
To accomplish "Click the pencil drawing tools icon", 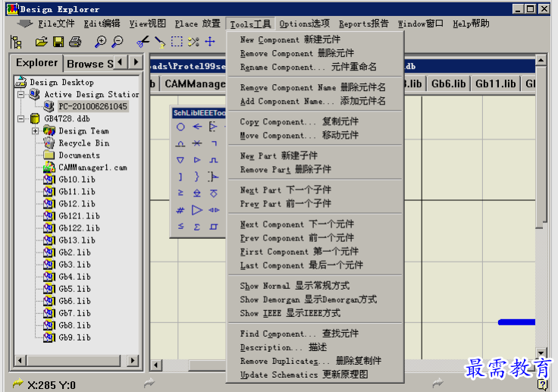I will 160,42.
